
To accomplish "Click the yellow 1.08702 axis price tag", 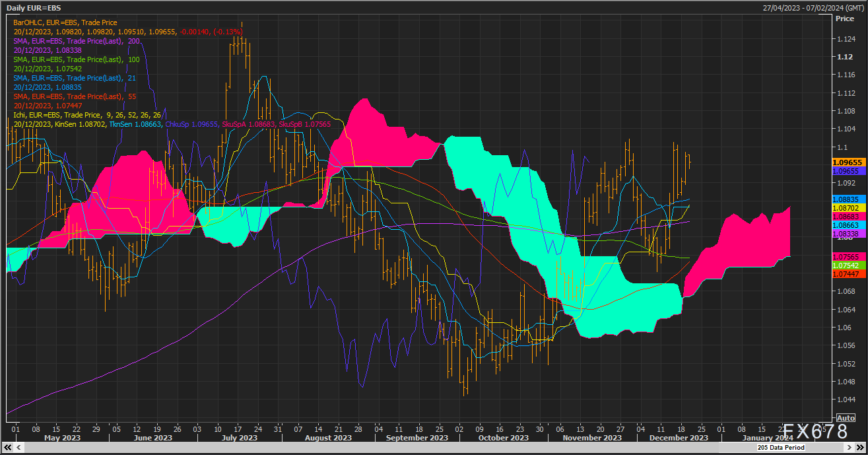I will point(848,207).
